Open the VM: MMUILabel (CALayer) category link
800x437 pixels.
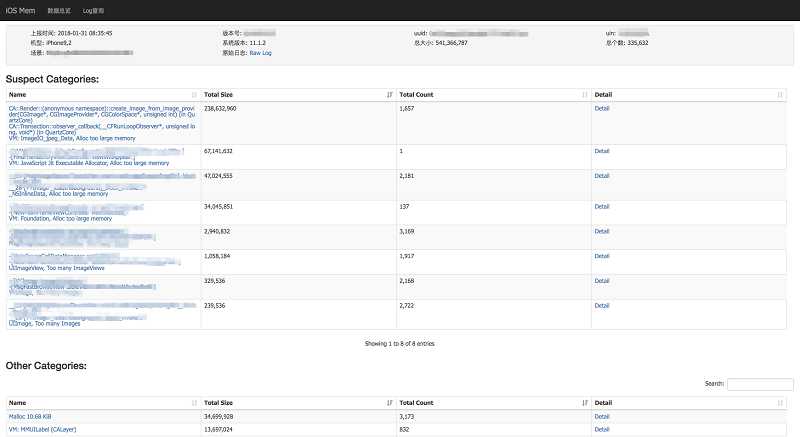click(42, 429)
